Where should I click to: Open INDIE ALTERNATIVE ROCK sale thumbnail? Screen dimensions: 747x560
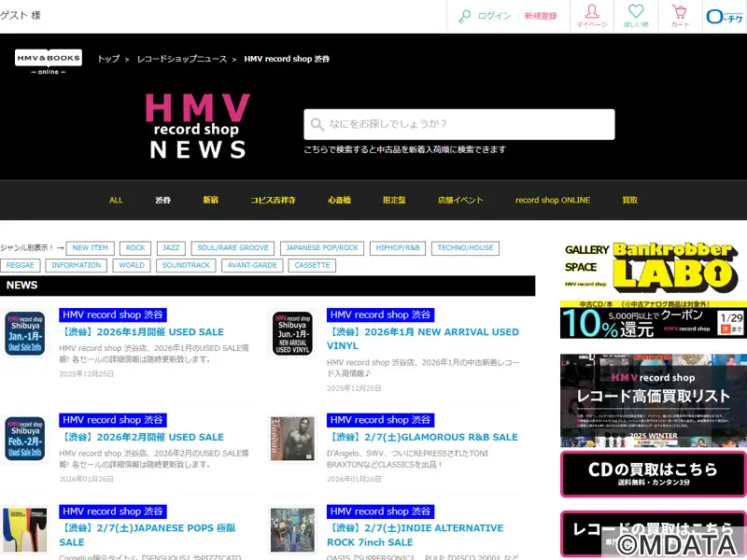pos(292,530)
